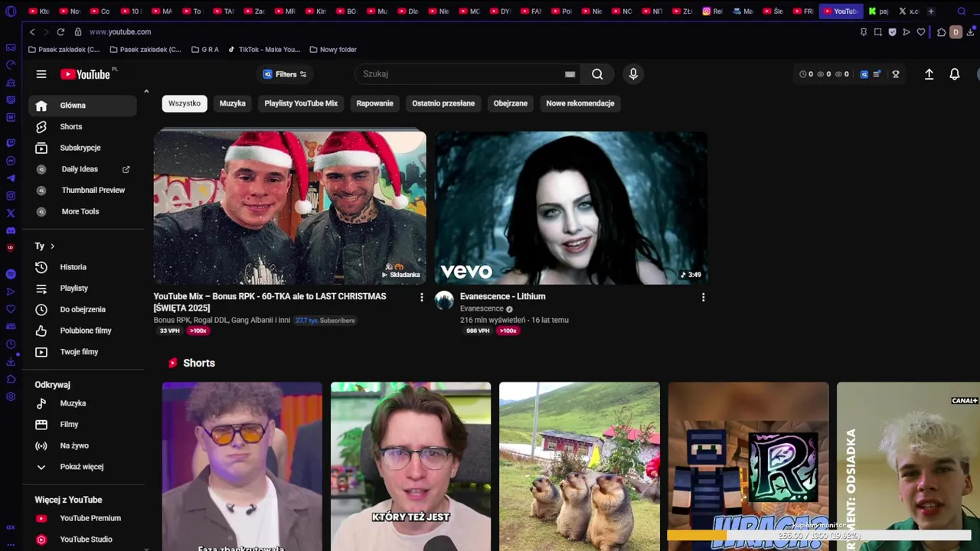The image size is (980, 551).
Task: Open Muzyka under Odkrywaj
Action: [x=83, y=403]
